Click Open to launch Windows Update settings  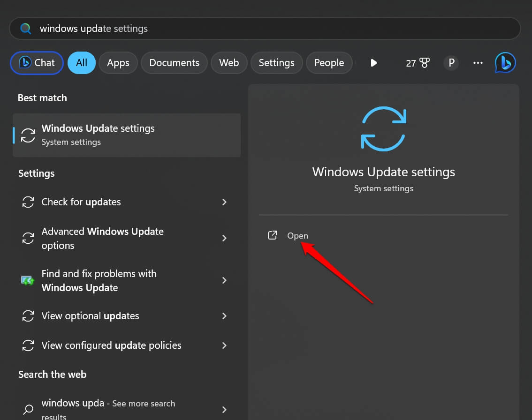tap(297, 235)
